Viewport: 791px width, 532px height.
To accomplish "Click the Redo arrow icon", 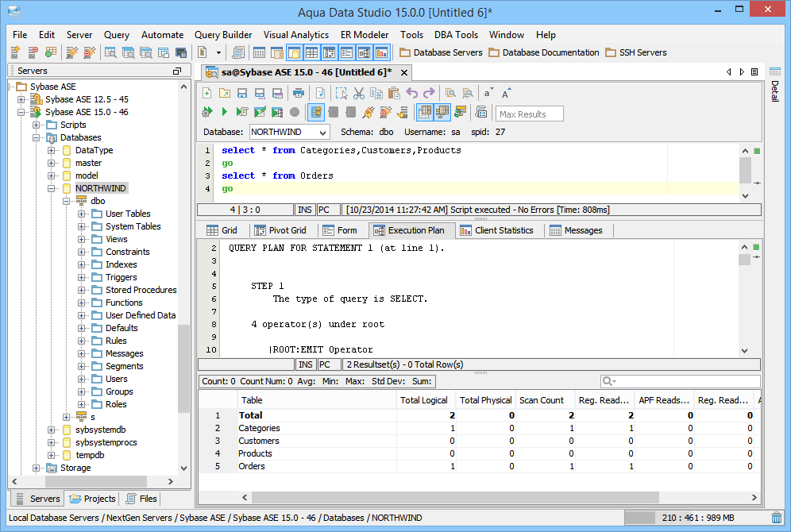I will tap(429, 93).
